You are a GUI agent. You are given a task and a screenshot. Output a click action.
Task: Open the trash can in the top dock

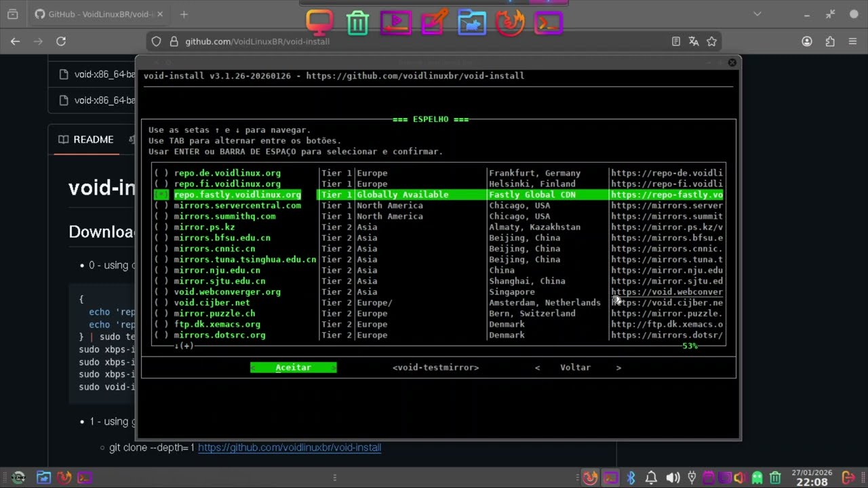click(x=357, y=23)
